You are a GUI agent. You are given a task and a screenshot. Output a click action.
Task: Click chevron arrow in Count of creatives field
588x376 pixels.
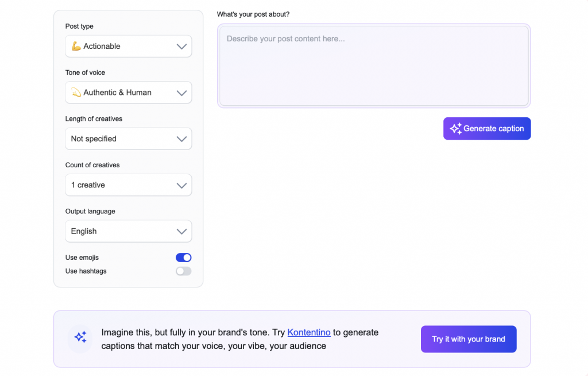[x=181, y=185]
